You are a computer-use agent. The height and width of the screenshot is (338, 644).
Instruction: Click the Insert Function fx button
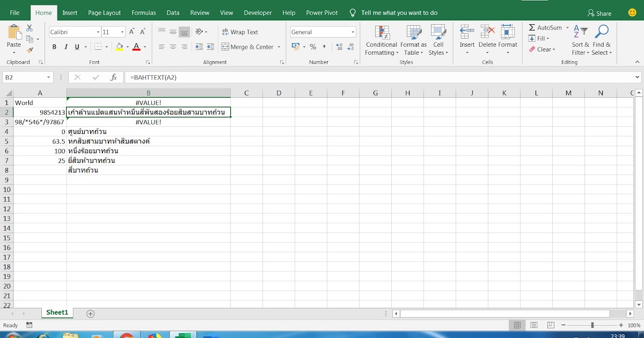coord(113,77)
